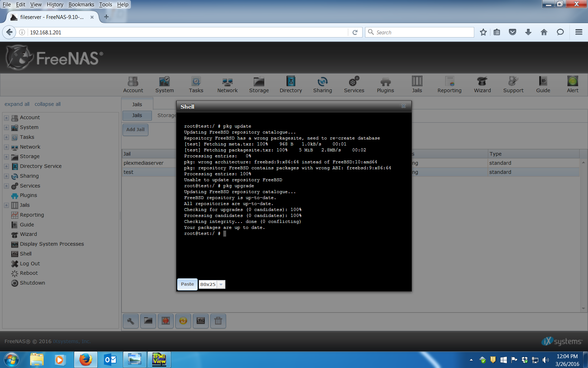Click the jail storage folder icon

click(148, 321)
